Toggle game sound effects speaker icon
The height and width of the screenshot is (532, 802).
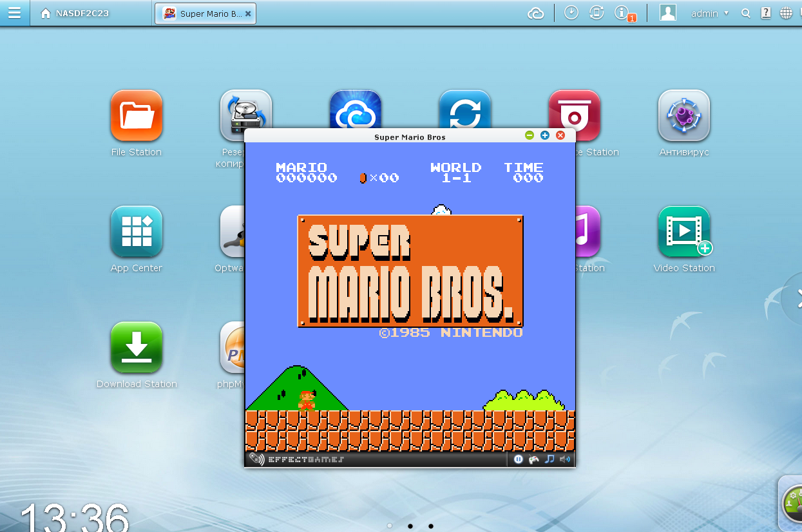tap(565, 459)
